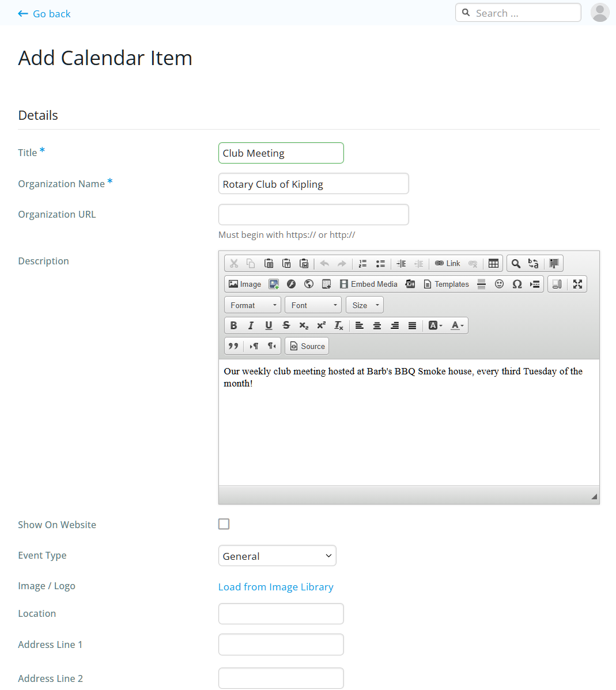The width and height of the screenshot is (616, 690).
Task: Enable the Show On Website checkbox
Action: [x=224, y=524]
